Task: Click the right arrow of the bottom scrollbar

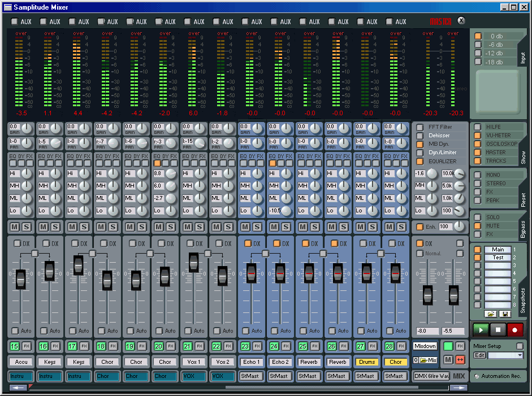Action: tap(458, 388)
